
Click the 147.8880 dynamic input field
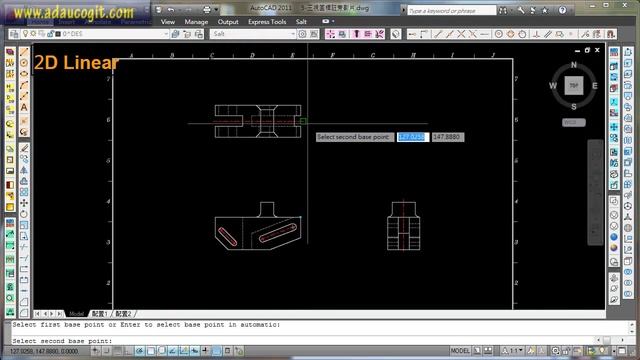pyautogui.click(x=448, y=137)
